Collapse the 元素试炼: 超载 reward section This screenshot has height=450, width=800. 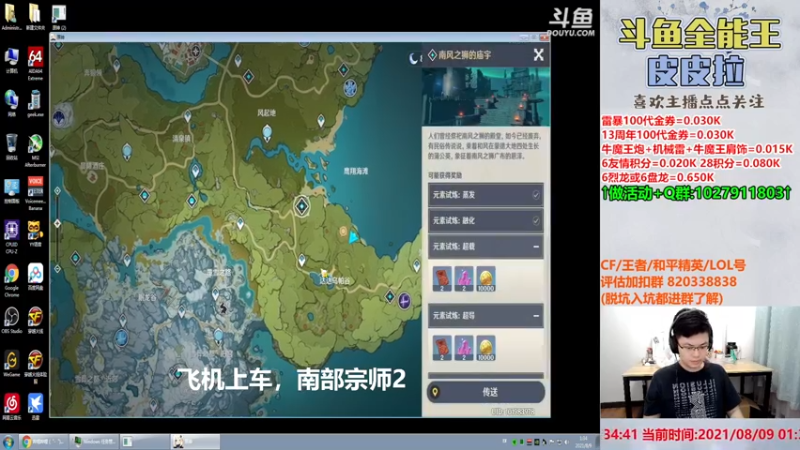coord(536,246)
